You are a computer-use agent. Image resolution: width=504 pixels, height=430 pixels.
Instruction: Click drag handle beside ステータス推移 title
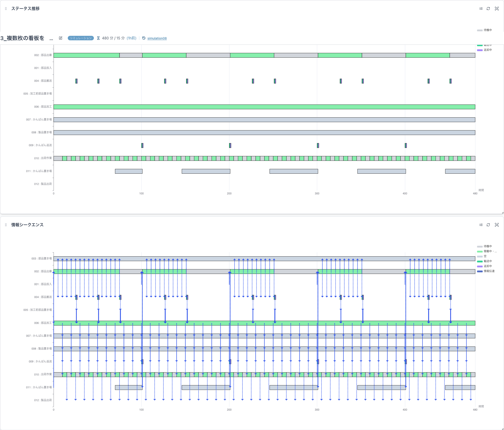tap(6, 9)
